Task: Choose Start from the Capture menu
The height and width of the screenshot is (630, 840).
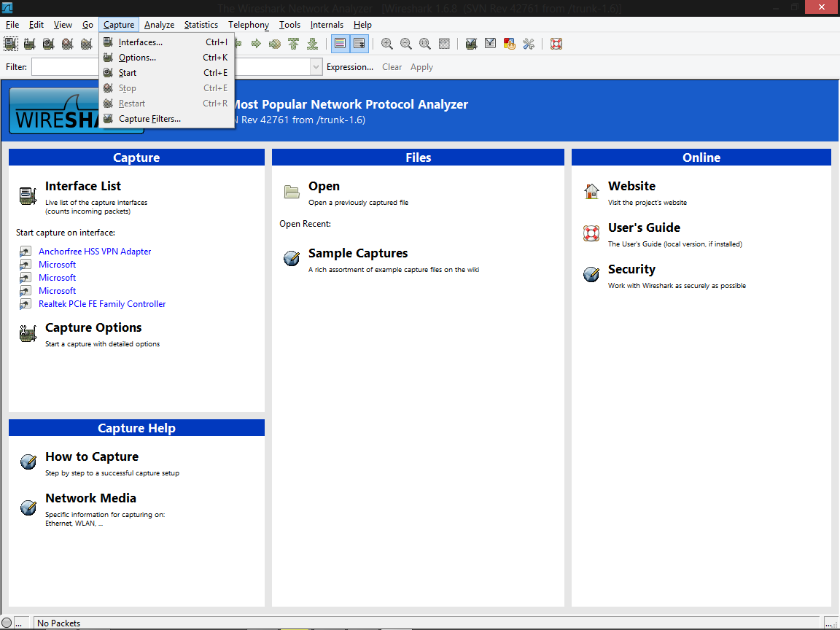Action: click(166, 73)
